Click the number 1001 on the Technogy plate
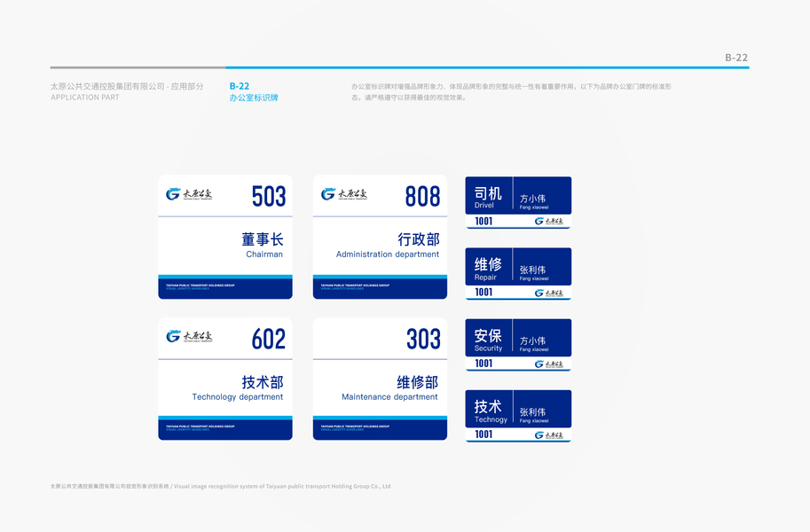This screenshot has height=532, width=810. tap(484, 434)
